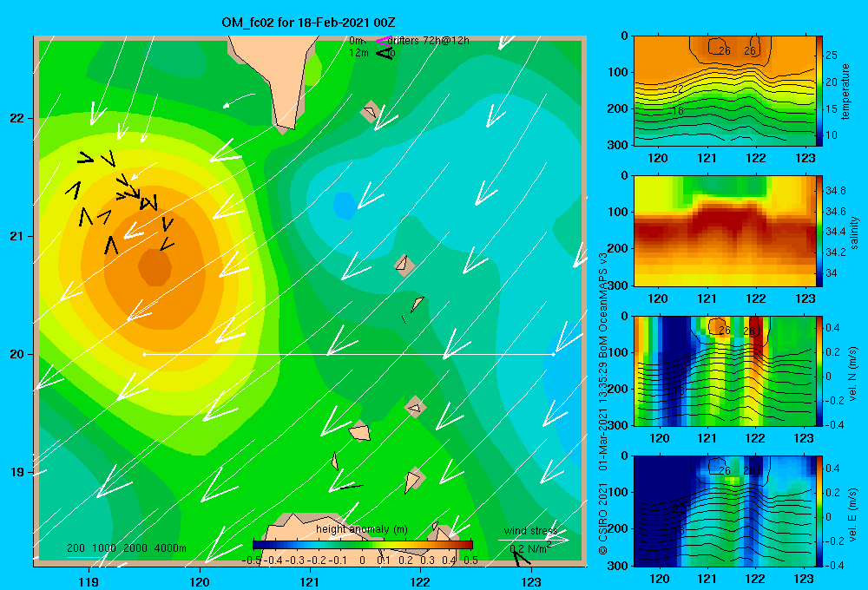The height and width of the screenshot is (590, 868).
Task: Click the 25 tick on temperature colorbar
Action: pos(831,56)
